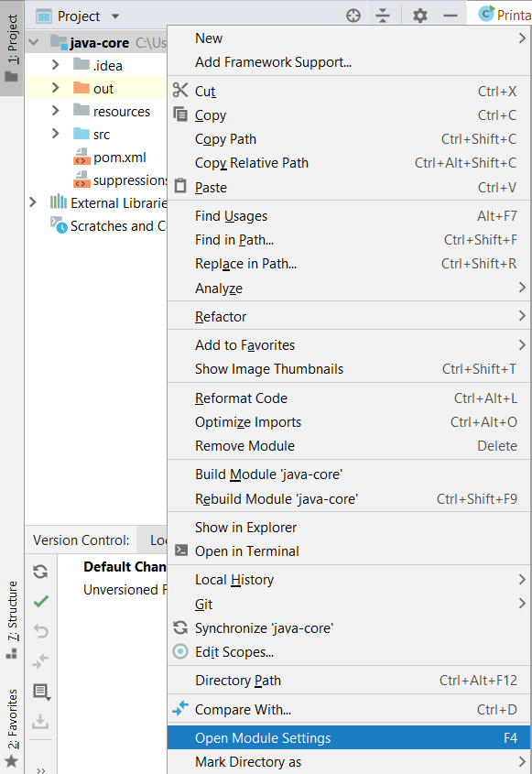Refresh the Version Control view
The height and width of the screenshot is (774, 532).
(x=39, y=572)
